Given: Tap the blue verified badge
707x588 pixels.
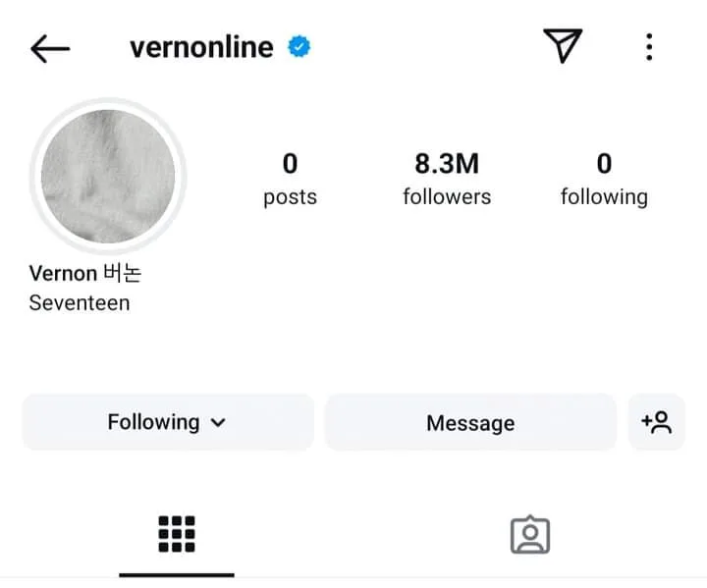Looking at the screenshot, I should coord(299,46).
